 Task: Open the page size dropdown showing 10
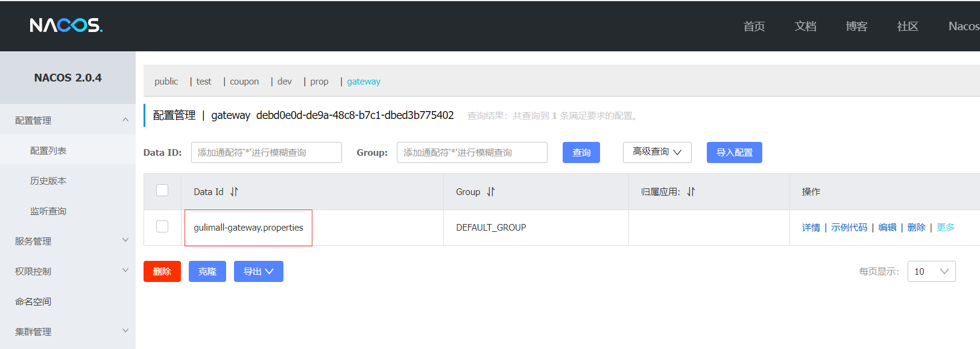(x=931, y=271)
